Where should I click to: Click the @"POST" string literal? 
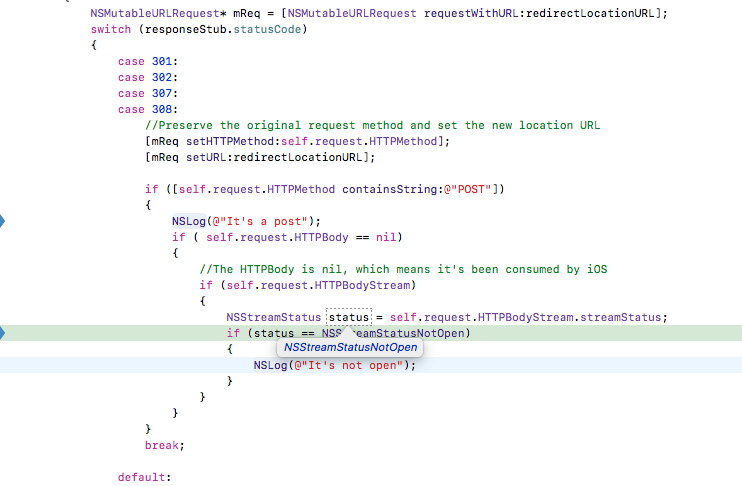[468, 189]
